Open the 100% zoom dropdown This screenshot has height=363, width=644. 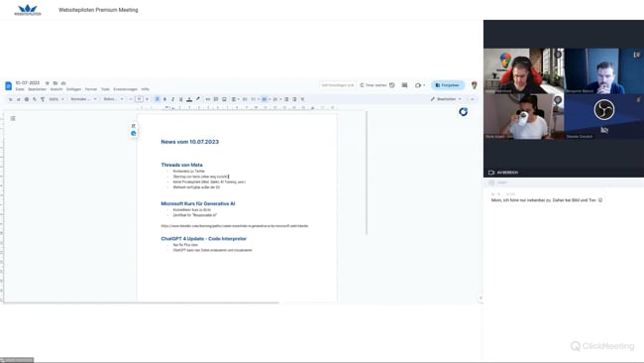point(56,99)
